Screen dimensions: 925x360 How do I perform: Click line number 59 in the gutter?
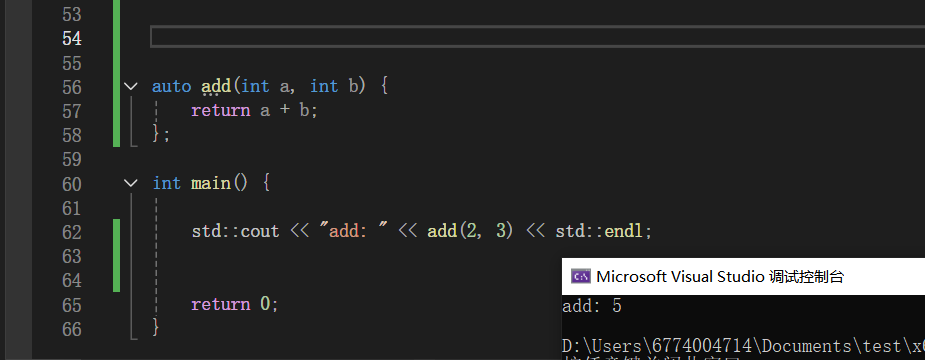click(71, 159)
